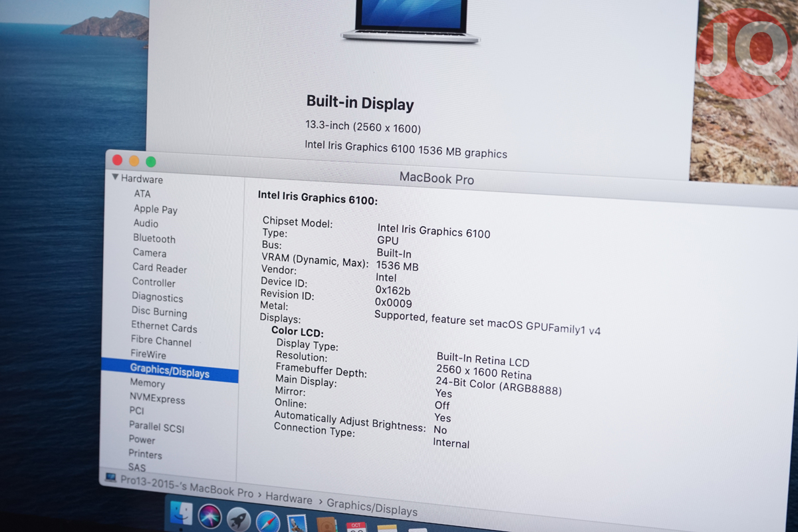Select PCI in the sidebar

coord(136,411)
